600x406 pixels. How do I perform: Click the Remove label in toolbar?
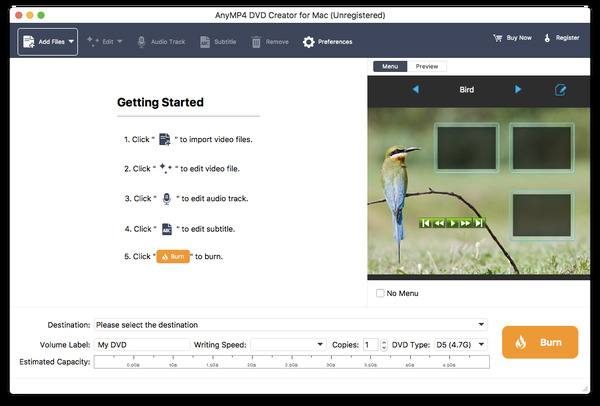coord(277,42)
